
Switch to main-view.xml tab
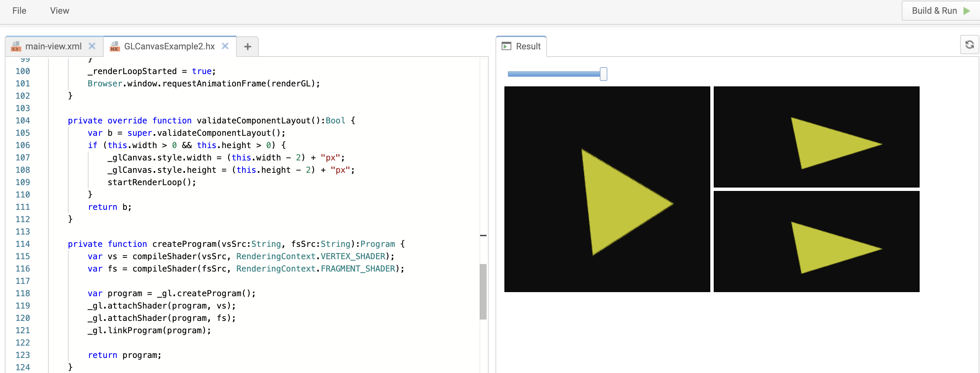53,46
